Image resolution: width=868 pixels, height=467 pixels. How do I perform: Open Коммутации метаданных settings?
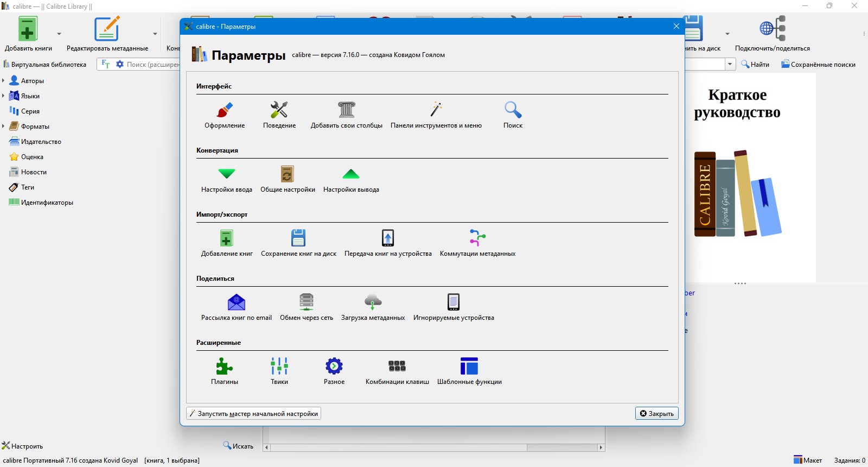click(x=477, y=243)
